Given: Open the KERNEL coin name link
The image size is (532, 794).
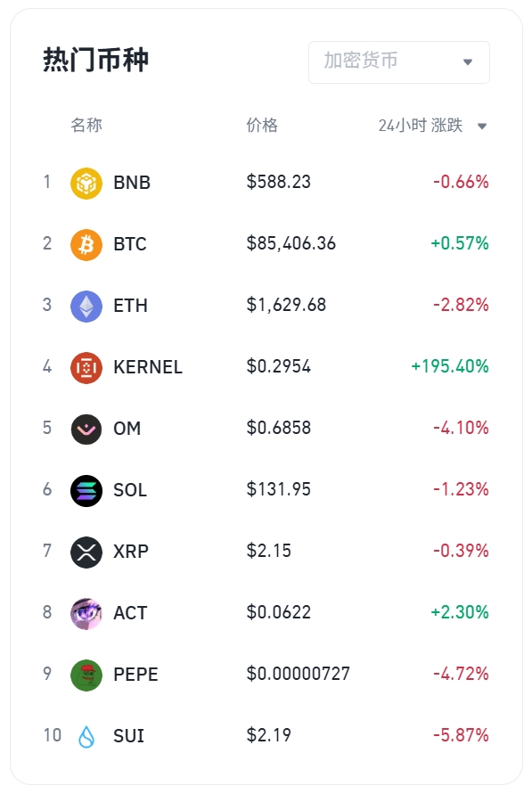Looking at the screenshot, I should 148,367.
